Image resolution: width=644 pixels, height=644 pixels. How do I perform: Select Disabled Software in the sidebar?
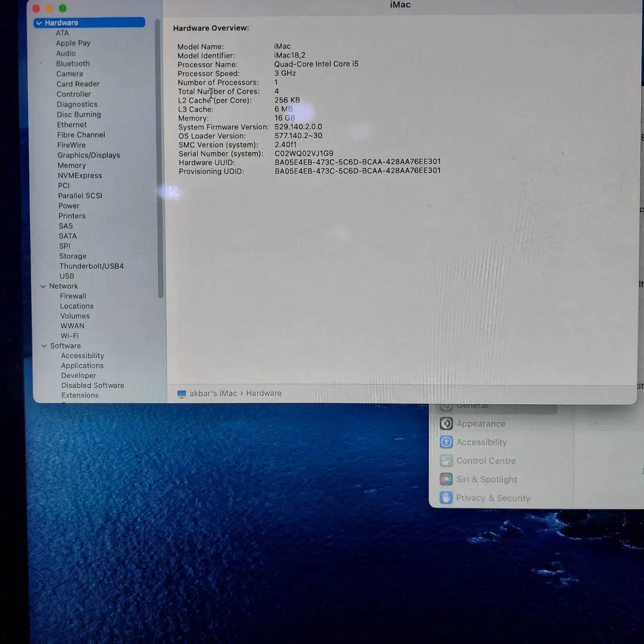tap(93, 386)
